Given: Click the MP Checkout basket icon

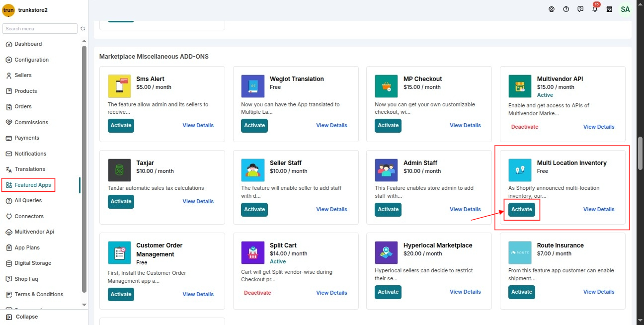Looking at the screenshot, I should point(387,86).
